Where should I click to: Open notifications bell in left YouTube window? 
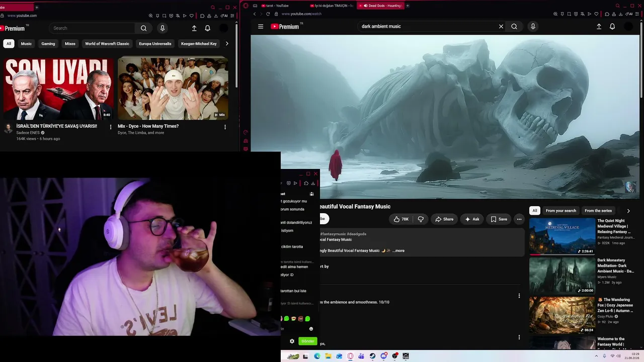tap(207, 28)
